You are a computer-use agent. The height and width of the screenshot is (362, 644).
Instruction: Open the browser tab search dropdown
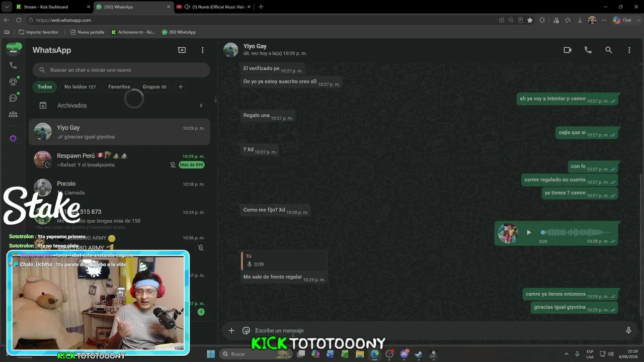[x=6, y=7]
